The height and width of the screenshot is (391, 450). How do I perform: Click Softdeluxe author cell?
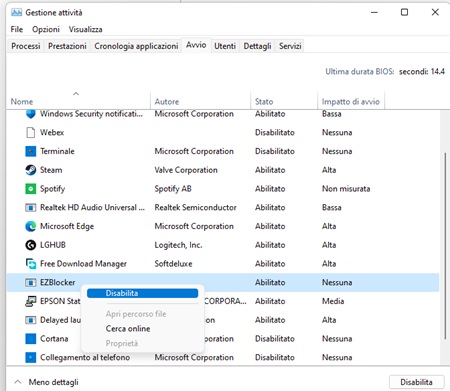point(173,264)
